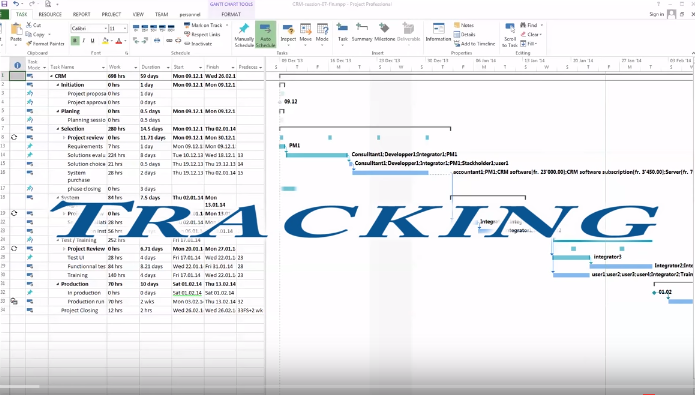Insert a Milestone from the ribbon
695x395 pixels.
tap(384, 34)
